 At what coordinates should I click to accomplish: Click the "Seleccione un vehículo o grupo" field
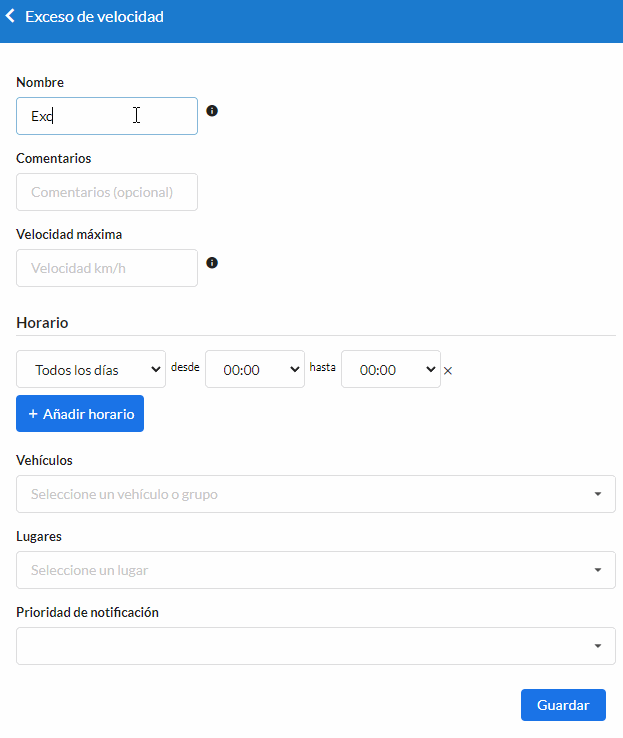[x=300, y=494]
